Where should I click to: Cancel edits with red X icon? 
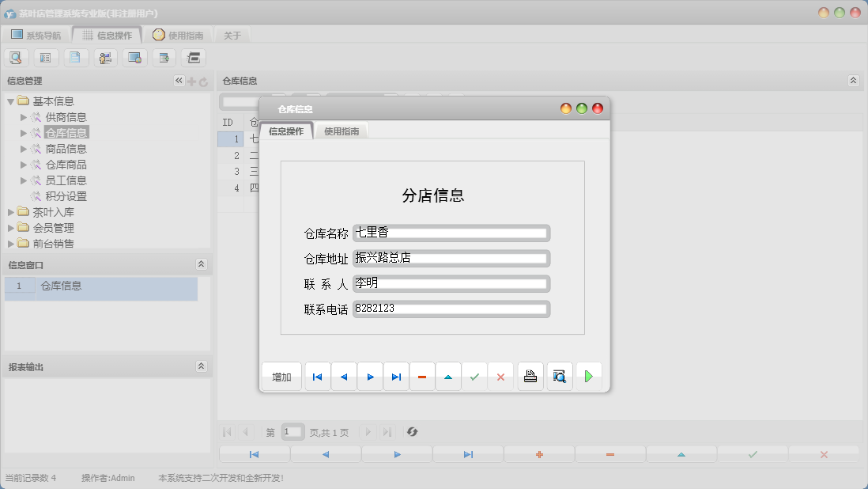pos(500,377)
